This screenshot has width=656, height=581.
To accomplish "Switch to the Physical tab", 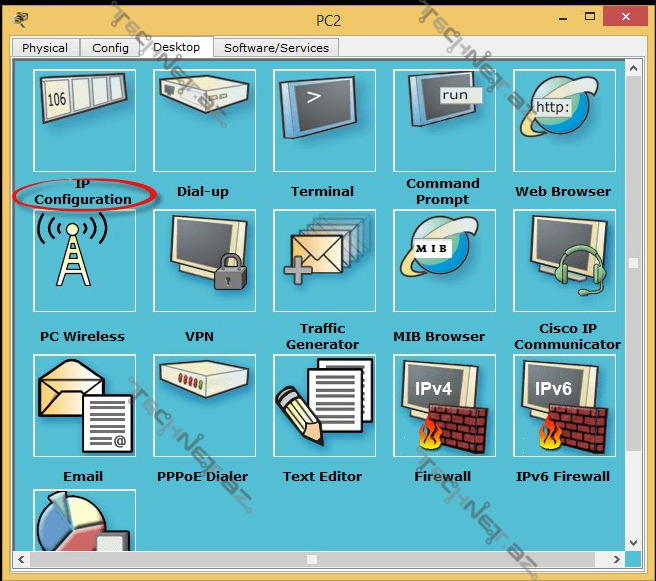I will tap(45, 48).
